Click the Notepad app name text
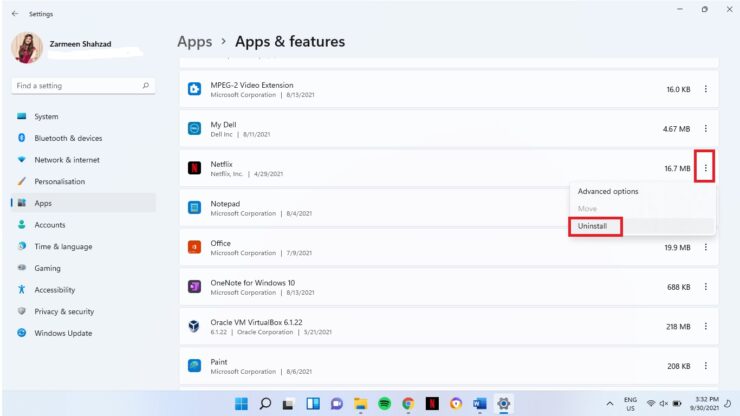740x416 pixels. click(225, 204)
